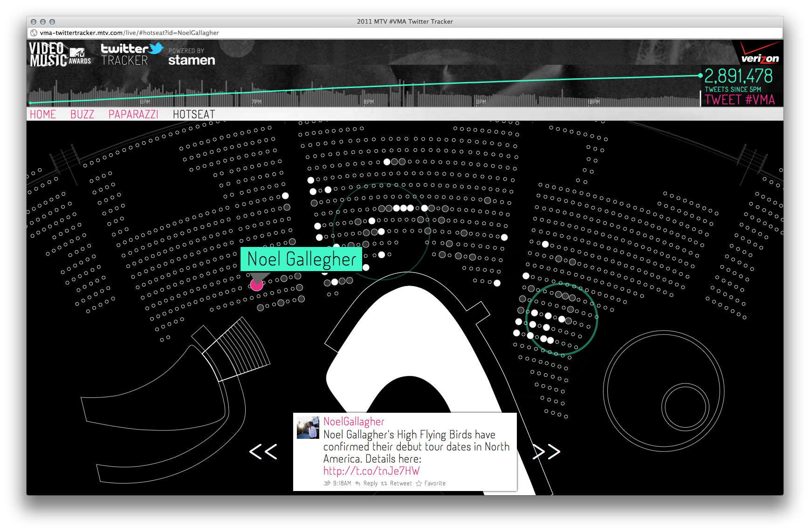
Task: Click the timeline marker at tweet count
Action: click(700, 75)
